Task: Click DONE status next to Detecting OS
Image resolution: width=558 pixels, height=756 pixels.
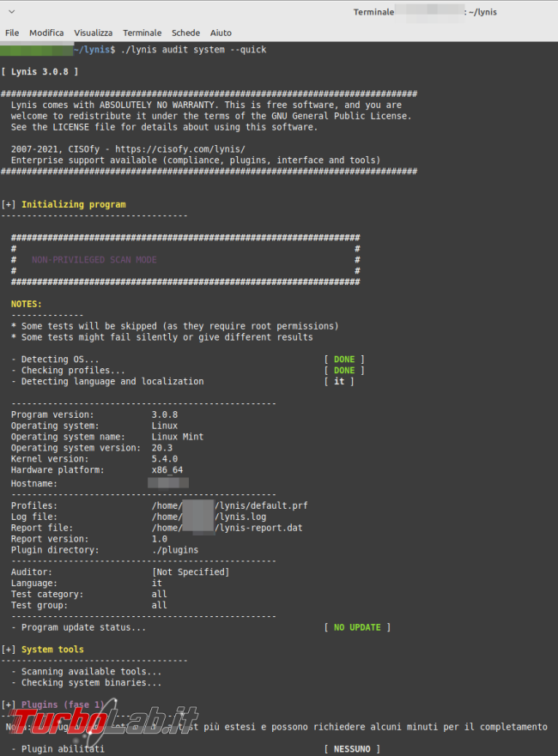Action: [344, 360]
